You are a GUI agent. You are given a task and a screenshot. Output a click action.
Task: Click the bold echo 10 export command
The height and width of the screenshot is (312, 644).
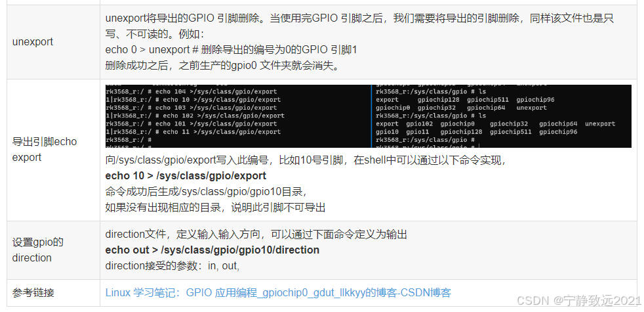click(186, 176)
